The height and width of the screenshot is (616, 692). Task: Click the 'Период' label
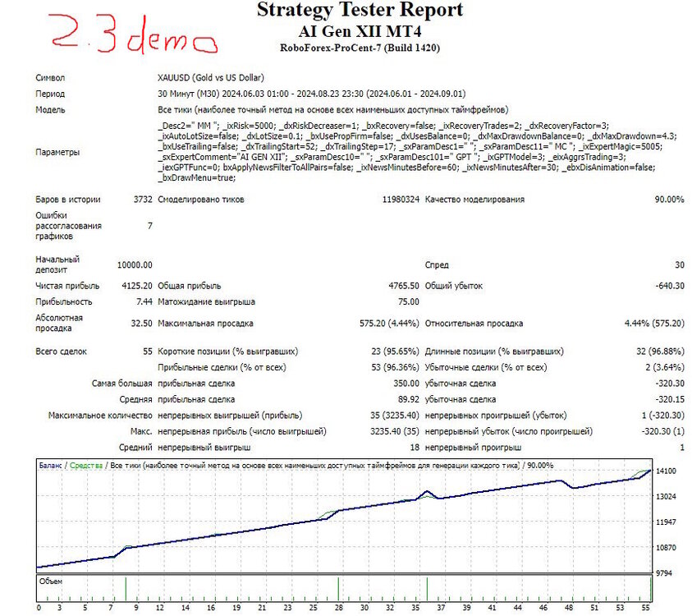pos(50,94)
